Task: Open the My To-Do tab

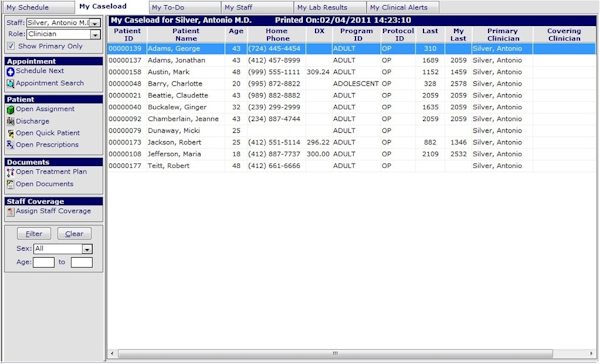Action: [184, 7]
